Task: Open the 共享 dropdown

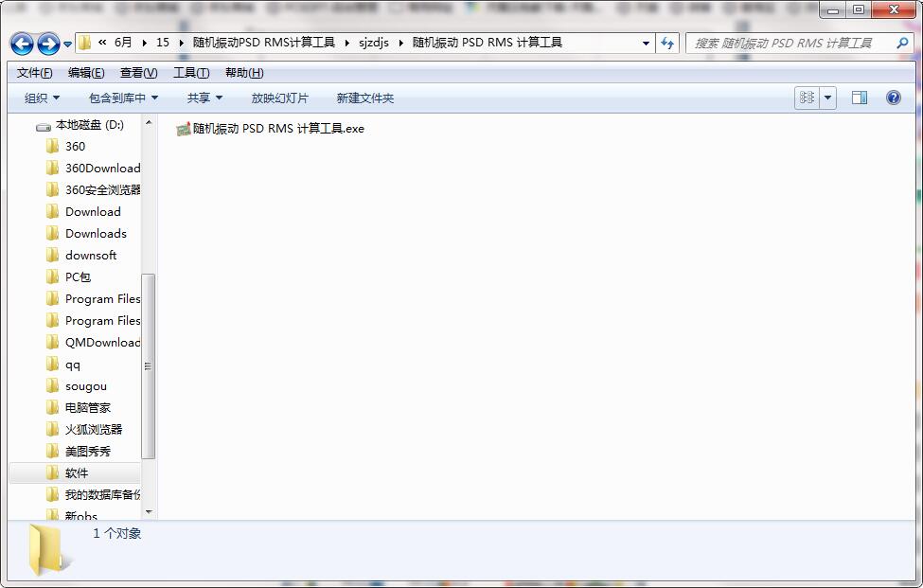Action: pos(204,98)
